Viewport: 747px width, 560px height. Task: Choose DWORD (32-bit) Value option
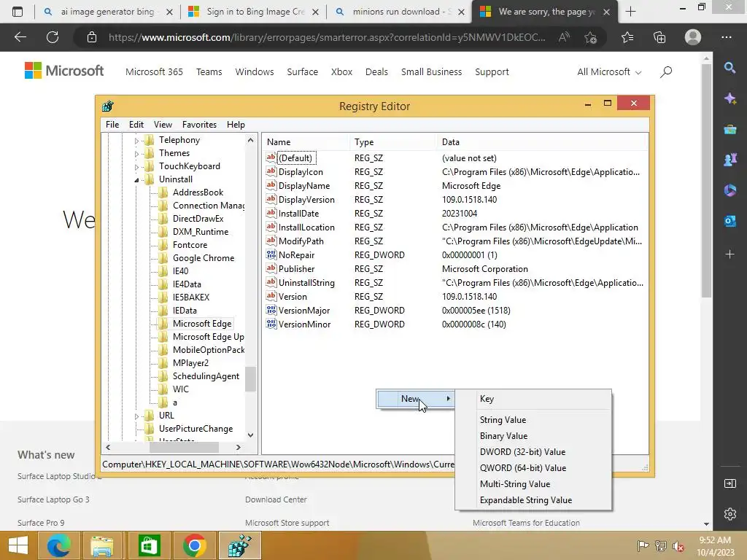point(533,452)
